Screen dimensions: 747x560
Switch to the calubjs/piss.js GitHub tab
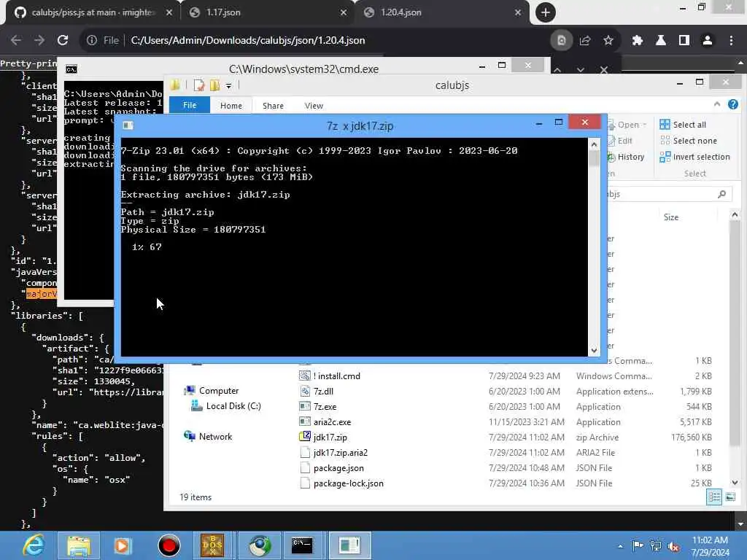91,12
